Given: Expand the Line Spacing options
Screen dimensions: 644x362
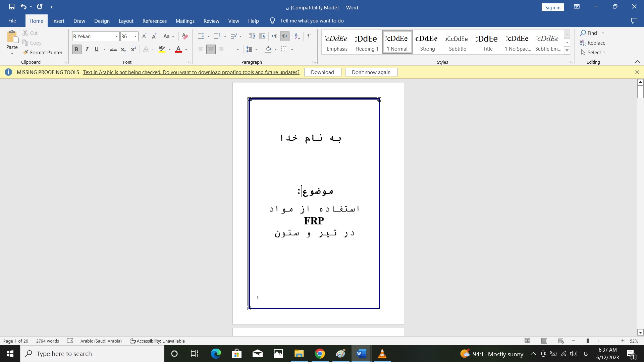Looking at the screenshot, I should pyautogui.click(x=256, y=49).
